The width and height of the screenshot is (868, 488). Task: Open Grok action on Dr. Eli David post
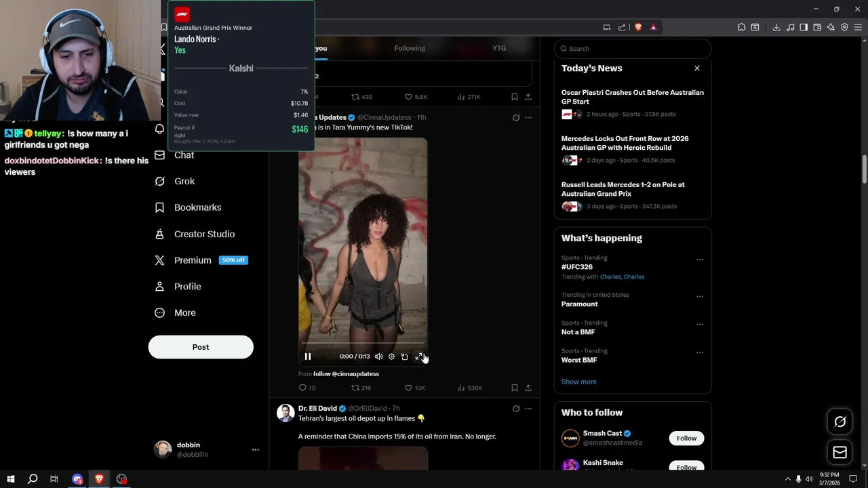[516, 409]
